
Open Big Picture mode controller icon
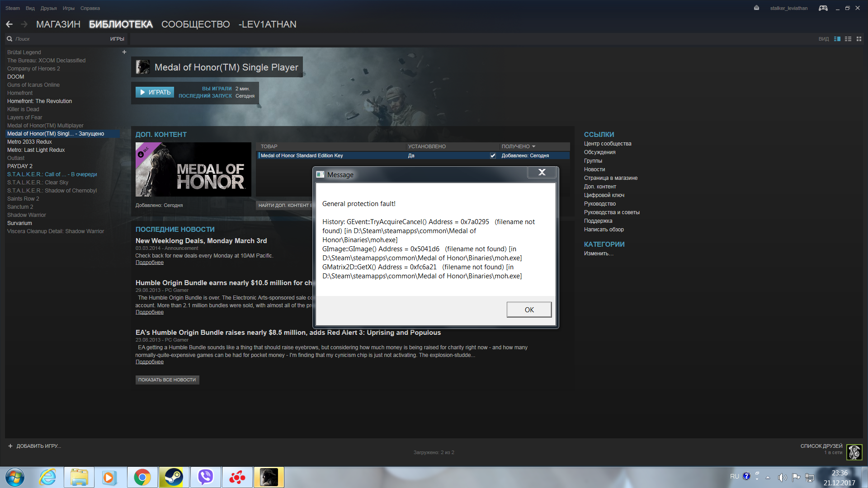(x=823, y=8)
